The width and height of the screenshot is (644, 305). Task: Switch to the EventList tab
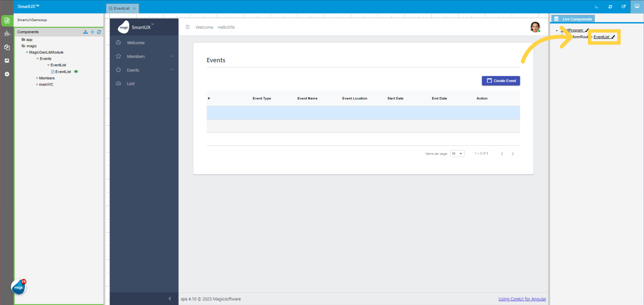click(x=121, y=8)
